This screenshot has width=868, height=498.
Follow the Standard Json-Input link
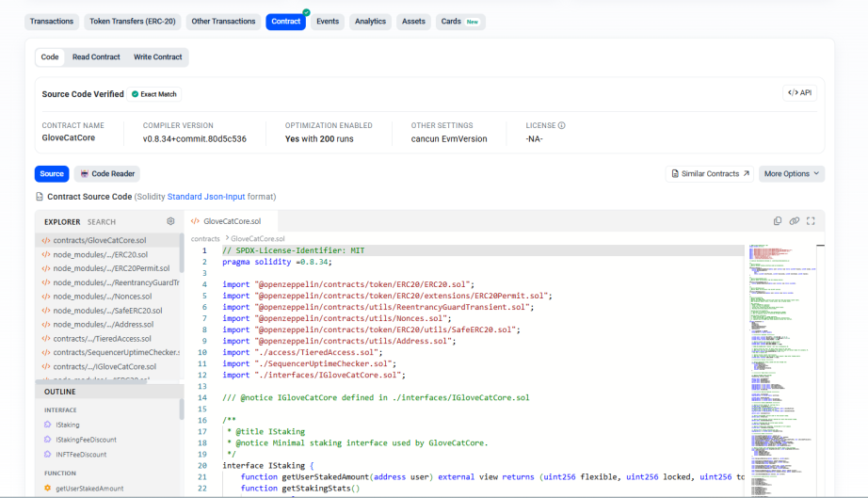pos(206,197)
